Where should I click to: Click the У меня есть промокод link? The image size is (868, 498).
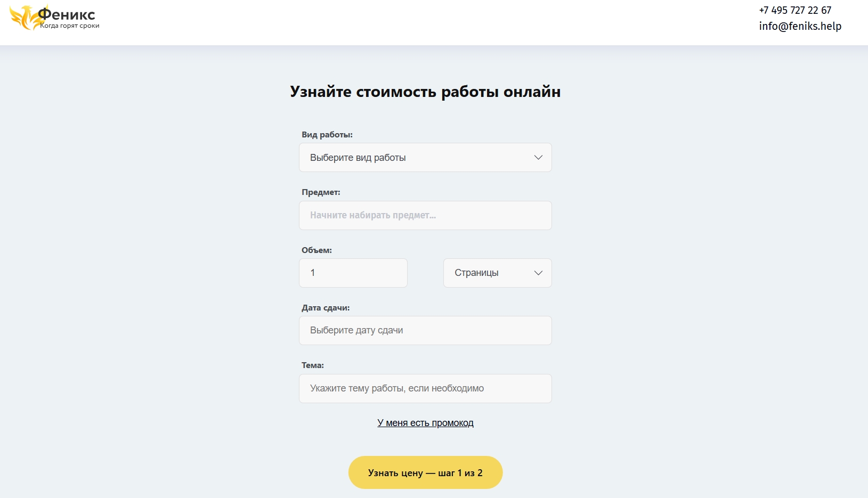(425, 423)
